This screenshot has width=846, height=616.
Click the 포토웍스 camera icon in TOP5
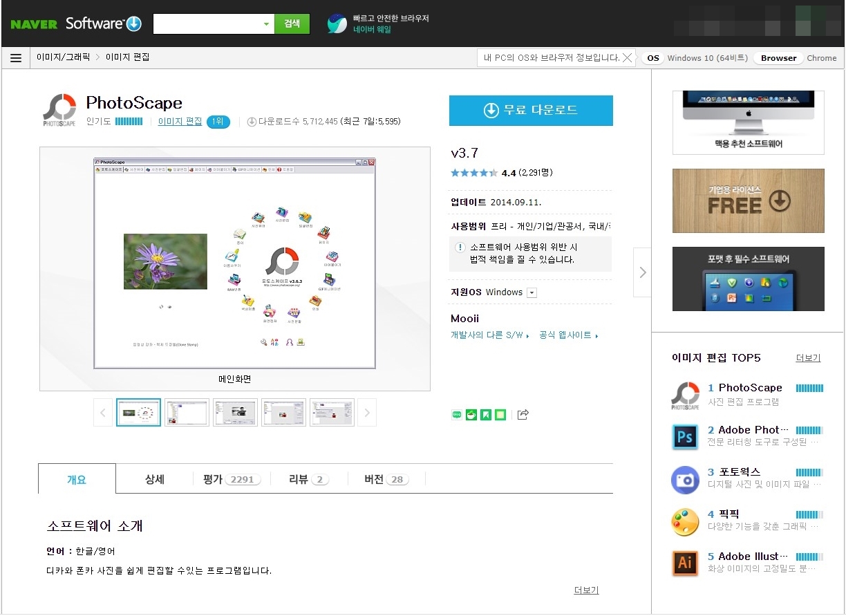click(685, 480)
